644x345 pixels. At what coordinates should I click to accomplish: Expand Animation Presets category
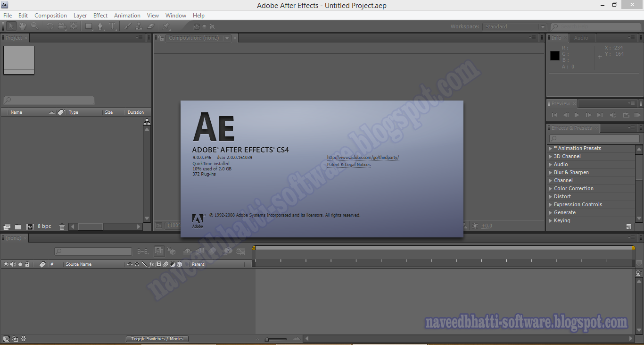click(551, 148)
